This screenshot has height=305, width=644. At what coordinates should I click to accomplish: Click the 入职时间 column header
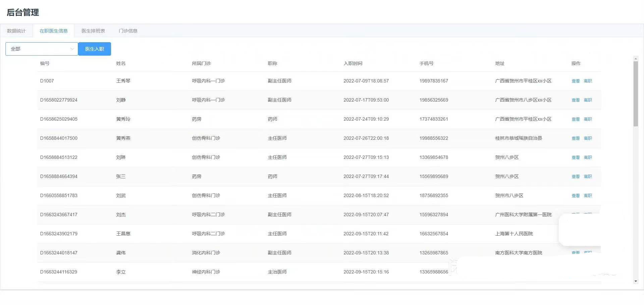353,63
